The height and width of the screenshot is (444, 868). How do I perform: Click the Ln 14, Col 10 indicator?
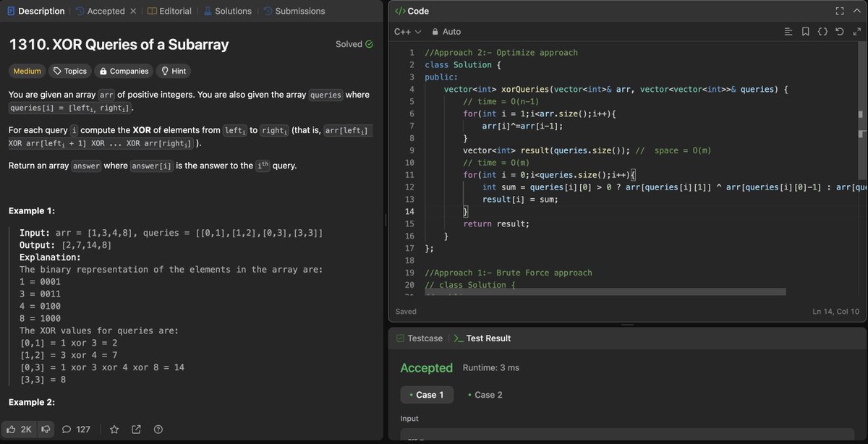(835, 312)
